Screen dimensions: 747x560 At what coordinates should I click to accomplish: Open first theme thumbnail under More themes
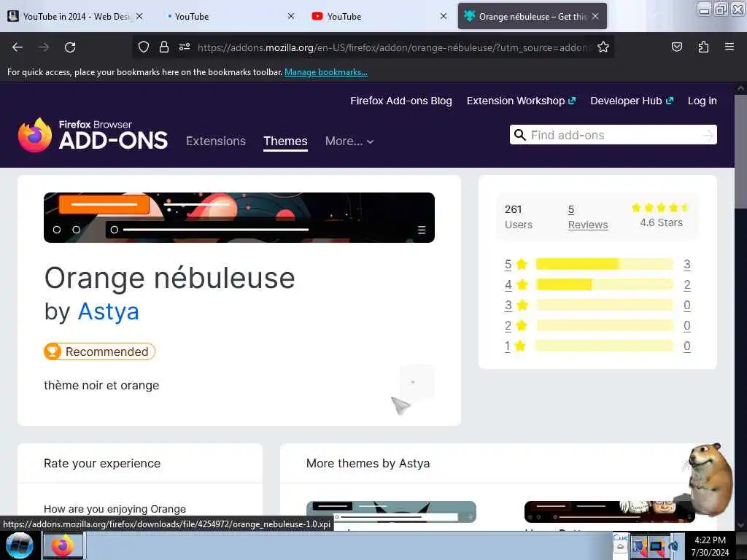[391, 512]
